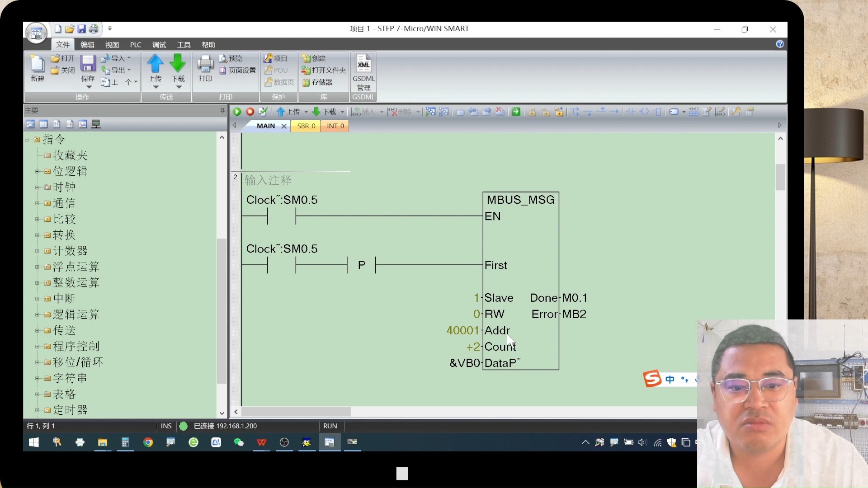Image resolution: width=868 pixels, height=488 pixels.
Task: Select the &VB0 DataPtr operand
Action: (x=464, y=363)
